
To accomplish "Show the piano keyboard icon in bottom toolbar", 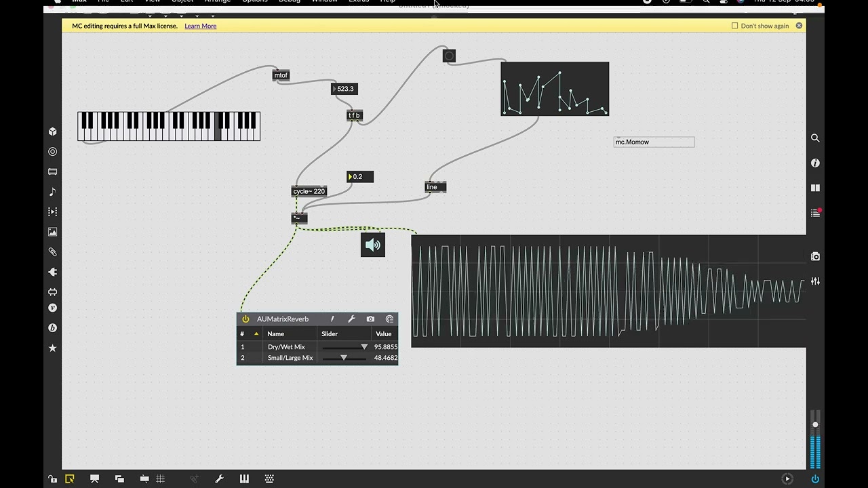I will 244,479.
